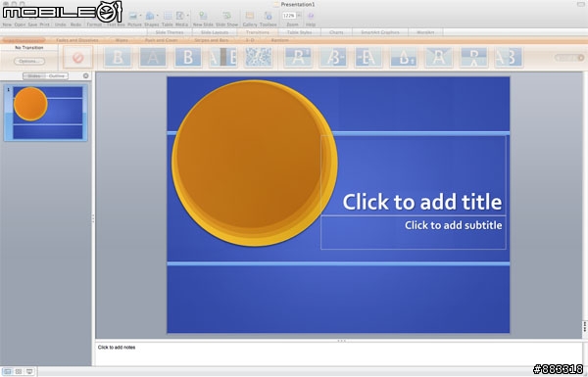
Task: Show the Fades and Dissolves transition category
Action: click(77, 40)
